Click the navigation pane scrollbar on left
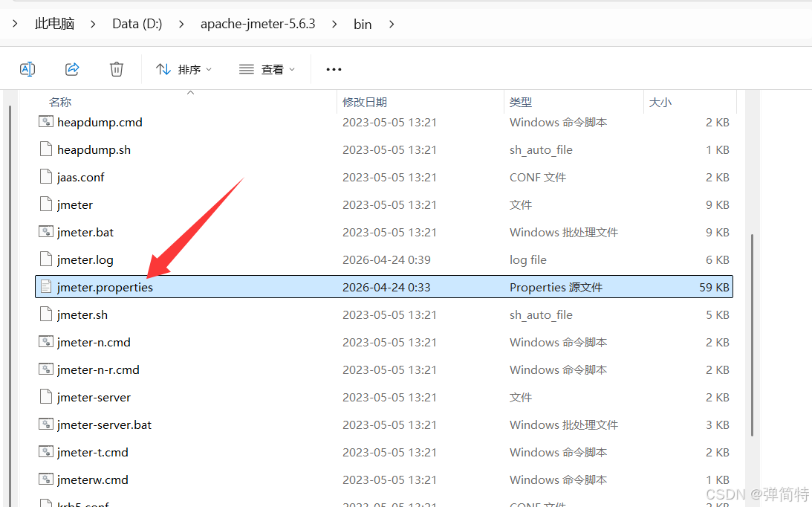Image resolution: width=812 pixels, height=507 pixels. coord(10,304)
